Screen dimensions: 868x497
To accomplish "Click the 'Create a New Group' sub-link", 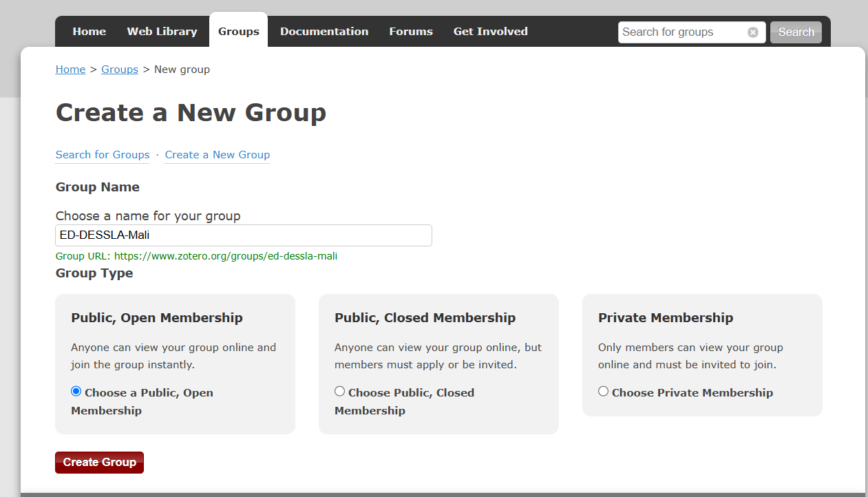I will click(218, 155).
